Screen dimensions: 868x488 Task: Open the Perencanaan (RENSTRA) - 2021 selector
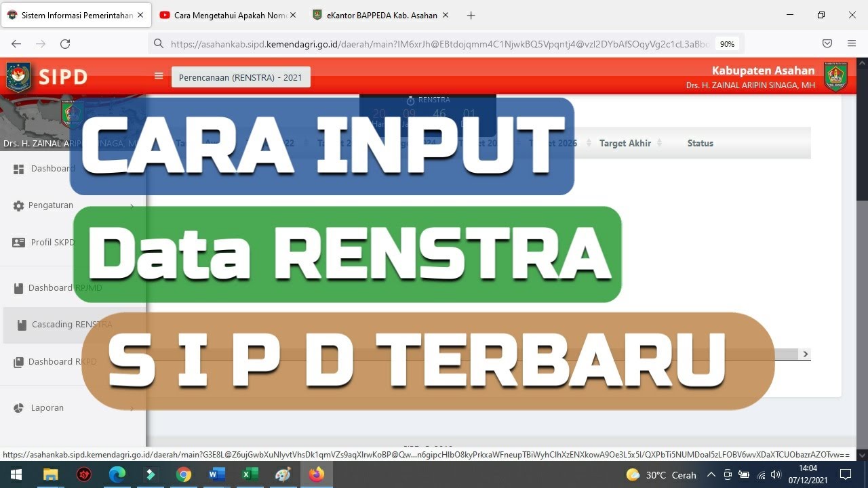(241, 77)
